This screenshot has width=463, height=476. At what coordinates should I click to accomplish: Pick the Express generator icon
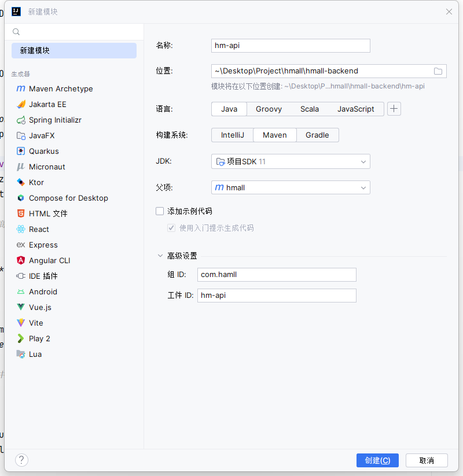21,245
